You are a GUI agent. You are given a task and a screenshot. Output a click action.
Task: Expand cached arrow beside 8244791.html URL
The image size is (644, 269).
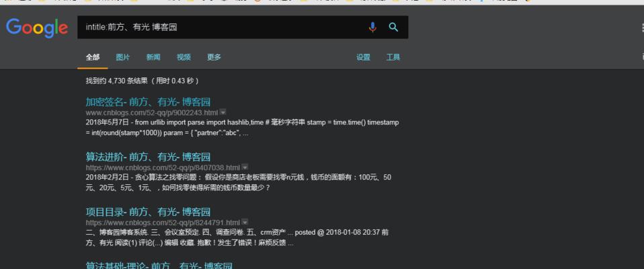click(245, 222)
